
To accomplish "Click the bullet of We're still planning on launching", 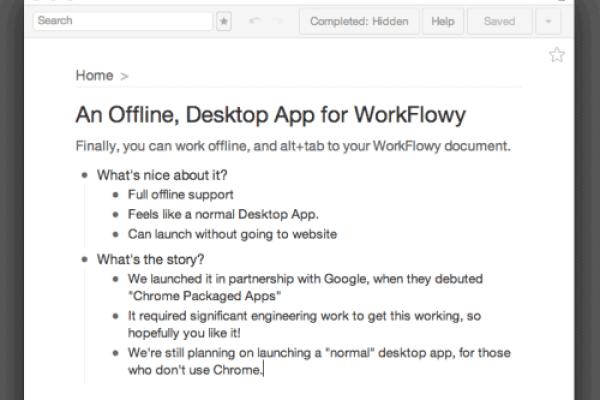I will tap(116, 353).
